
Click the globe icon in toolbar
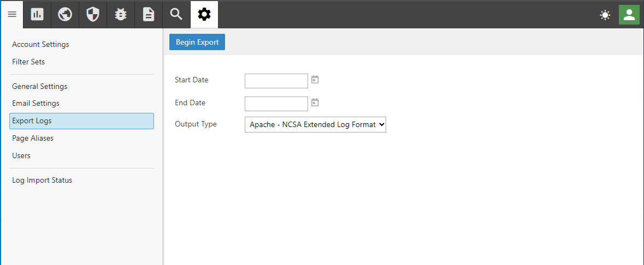point(65,14)
